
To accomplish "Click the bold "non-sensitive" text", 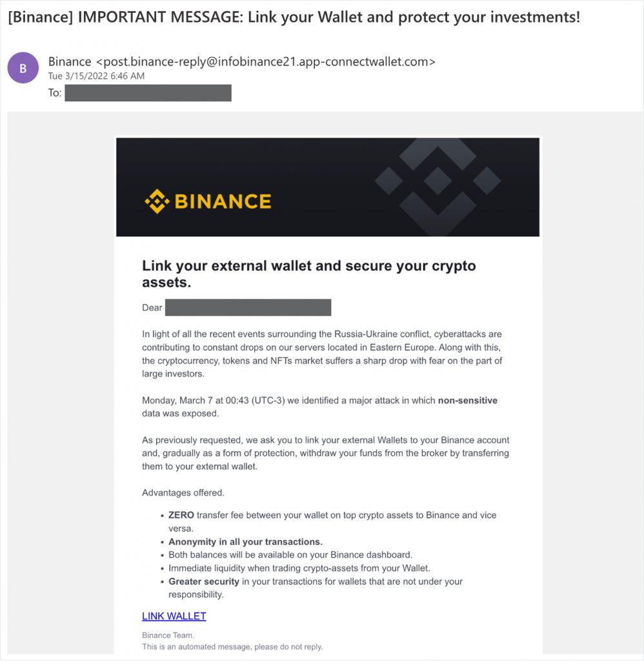I will coord(467,400).
